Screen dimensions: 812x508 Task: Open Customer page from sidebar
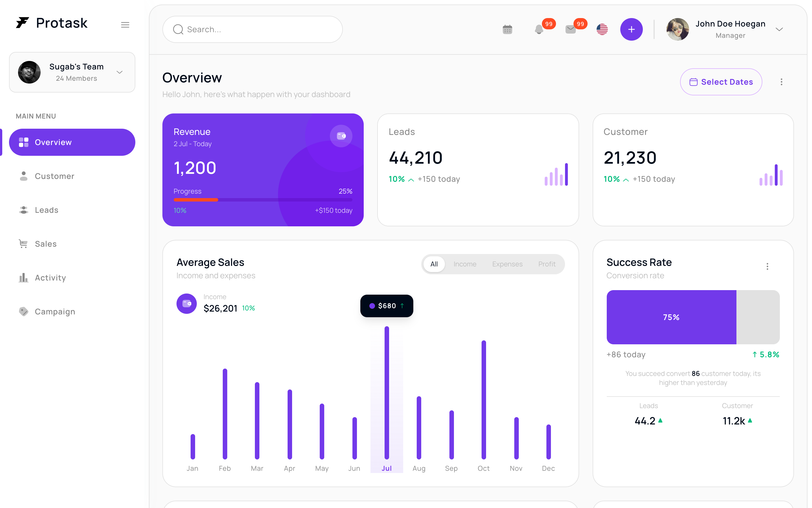point(72,176)
